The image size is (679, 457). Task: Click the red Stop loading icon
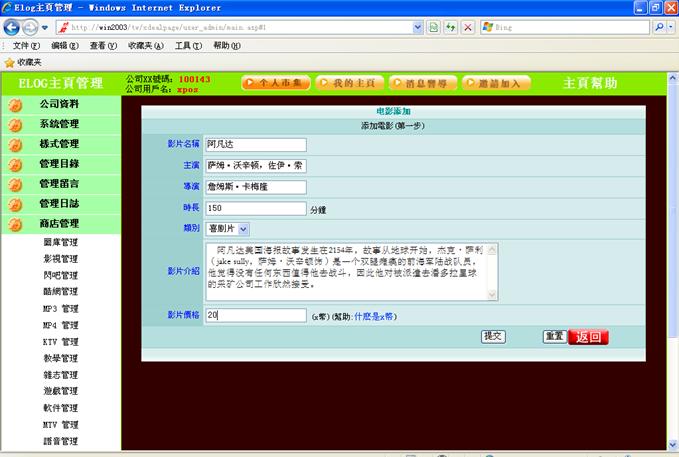coord(468,27)
